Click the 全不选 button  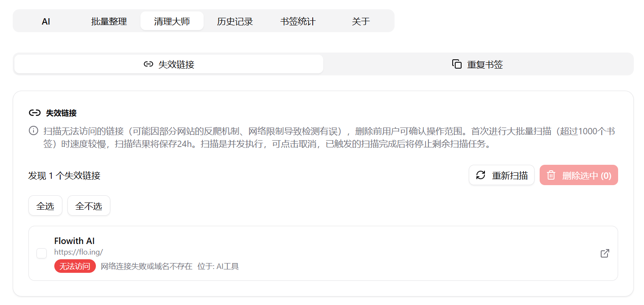click(89, 205)
